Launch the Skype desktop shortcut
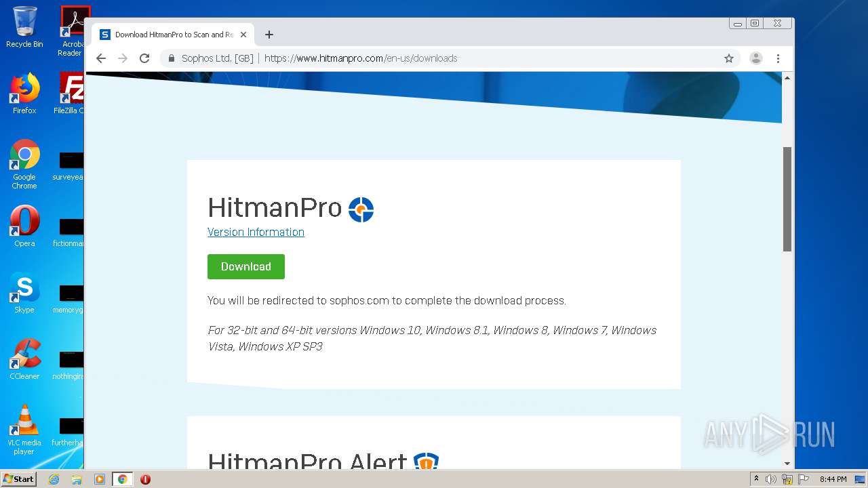Screen dimensions: 868x488 tap(24, 293)
